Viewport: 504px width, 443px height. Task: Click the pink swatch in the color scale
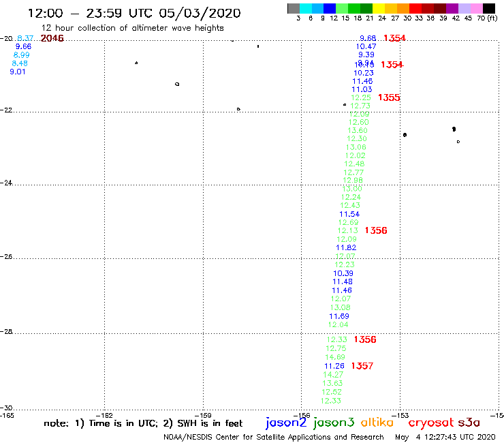point(477,8)
